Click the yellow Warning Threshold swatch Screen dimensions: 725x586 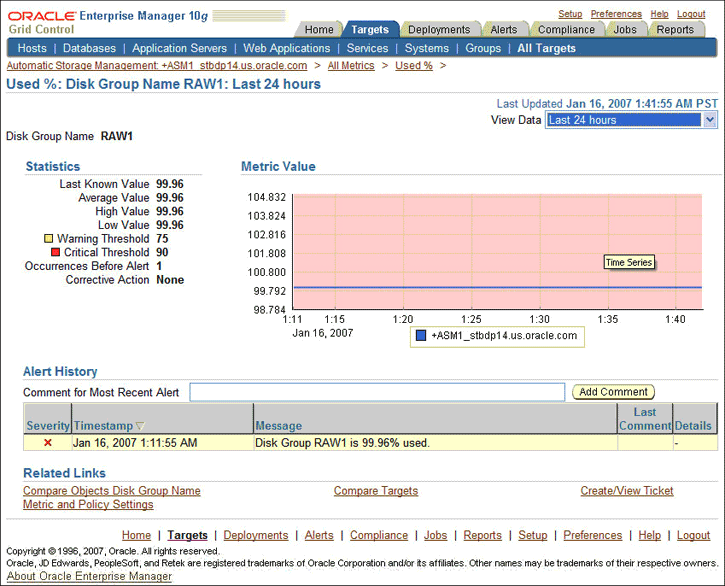tap(48, 239)
